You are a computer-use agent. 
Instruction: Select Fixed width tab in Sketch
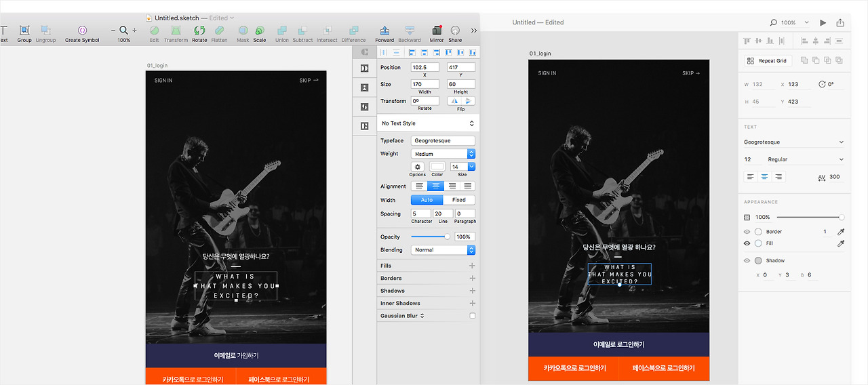tap(459, 200)
